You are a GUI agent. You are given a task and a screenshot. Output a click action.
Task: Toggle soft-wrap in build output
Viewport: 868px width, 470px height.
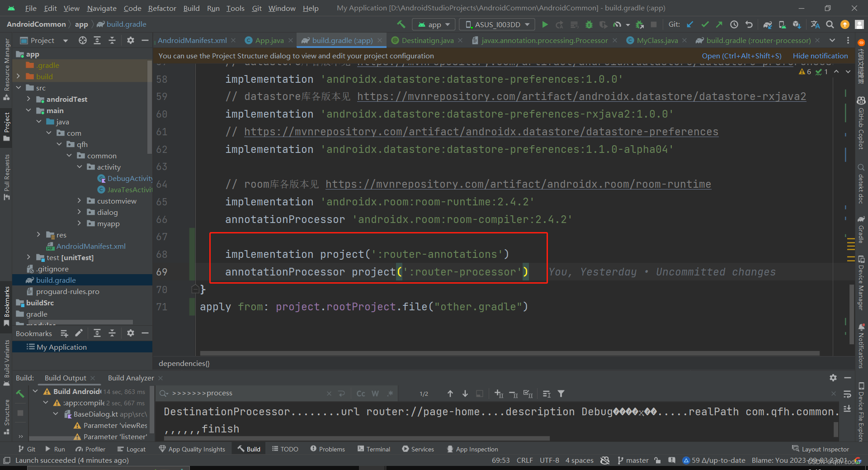[x=847, y=394]
